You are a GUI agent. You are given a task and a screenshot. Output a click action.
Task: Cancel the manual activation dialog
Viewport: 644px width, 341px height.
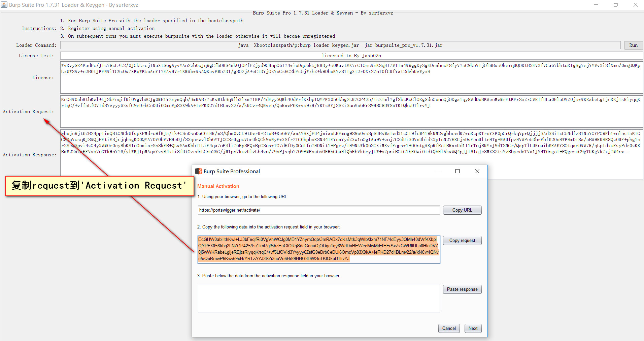449,328
